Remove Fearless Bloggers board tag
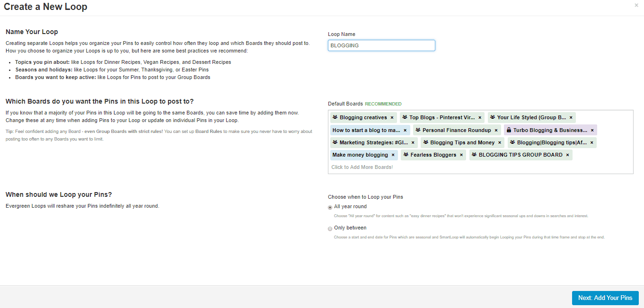 (461, 155)
